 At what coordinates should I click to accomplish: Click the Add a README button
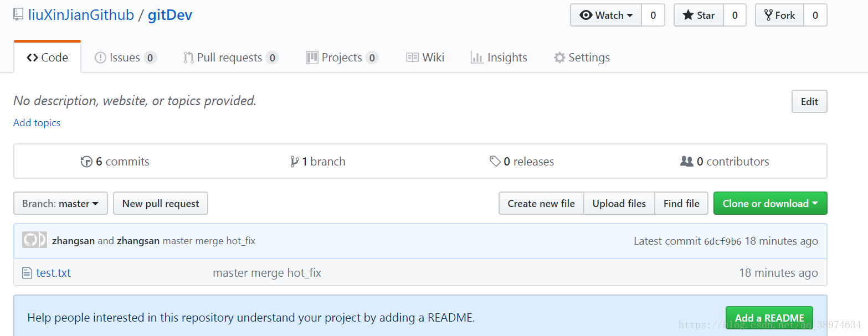coord(769,318)
